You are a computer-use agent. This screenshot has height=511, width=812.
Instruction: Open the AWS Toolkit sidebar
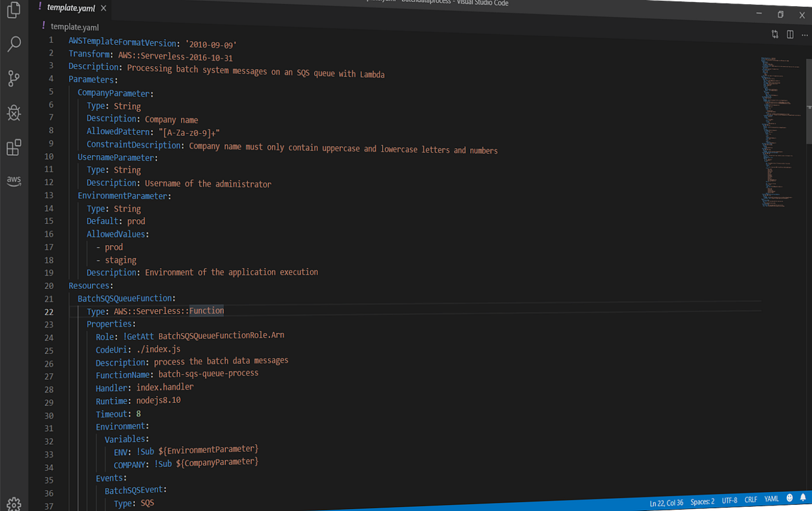(x=14, y=181)
